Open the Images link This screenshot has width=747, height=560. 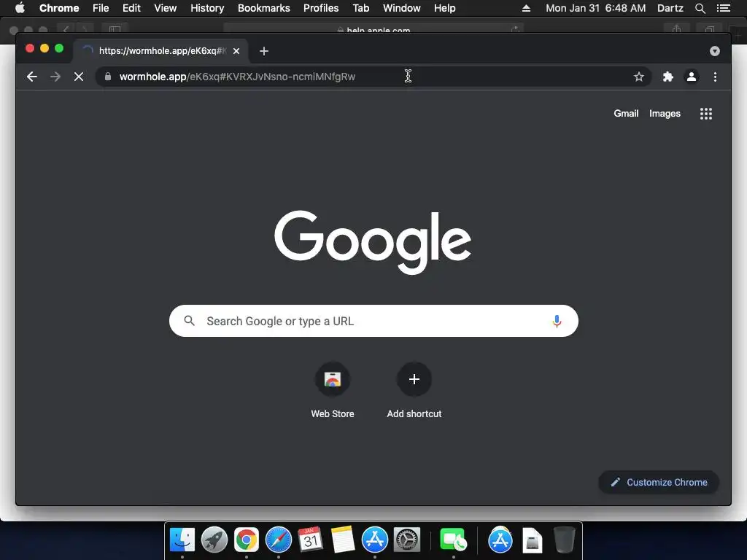(x=665, y=113)
